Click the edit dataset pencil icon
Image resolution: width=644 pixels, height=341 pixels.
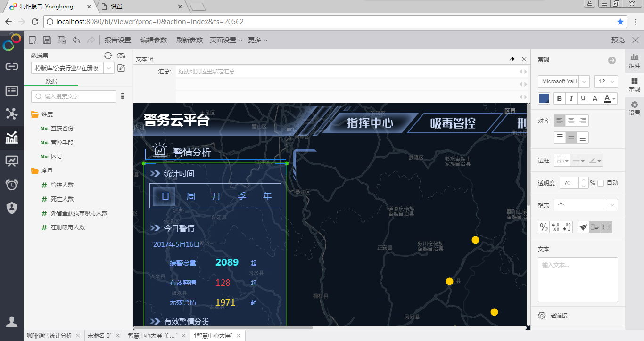click(121, 68)
